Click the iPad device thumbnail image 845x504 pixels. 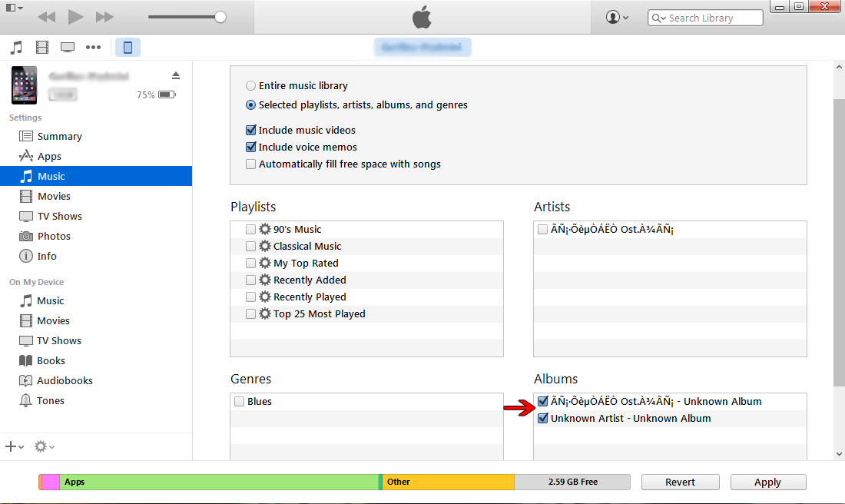tap(25, 85)
